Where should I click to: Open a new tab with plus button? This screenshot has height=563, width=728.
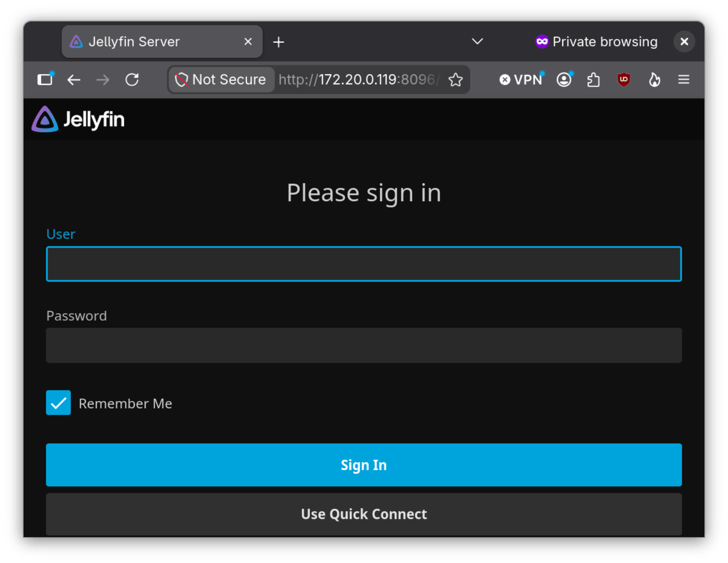279,42
